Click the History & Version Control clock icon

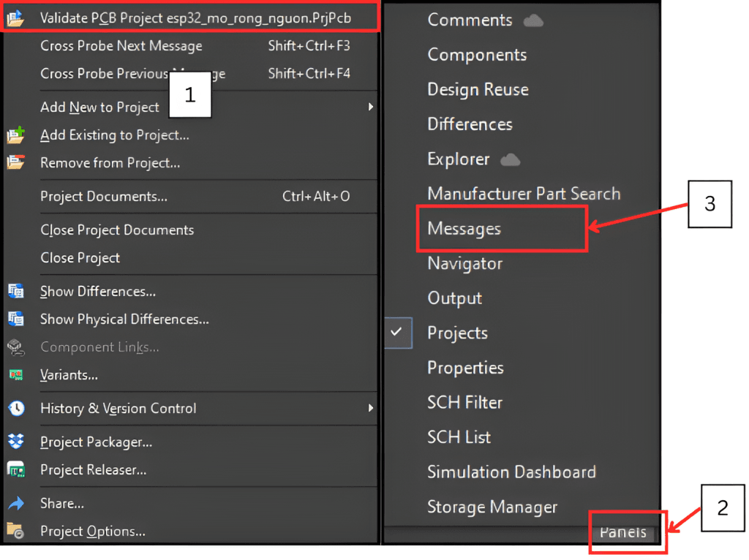click(x=15, y=409)
